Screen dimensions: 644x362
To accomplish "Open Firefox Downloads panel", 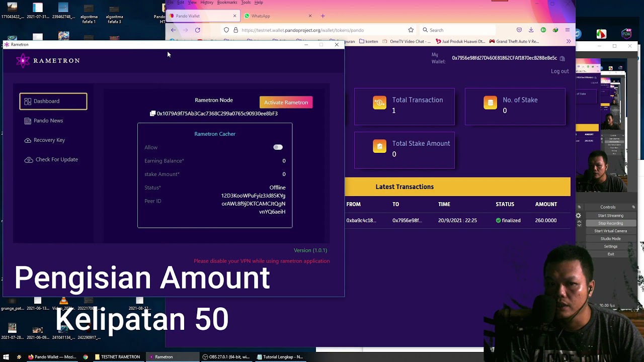I will (x=531, y=30).
